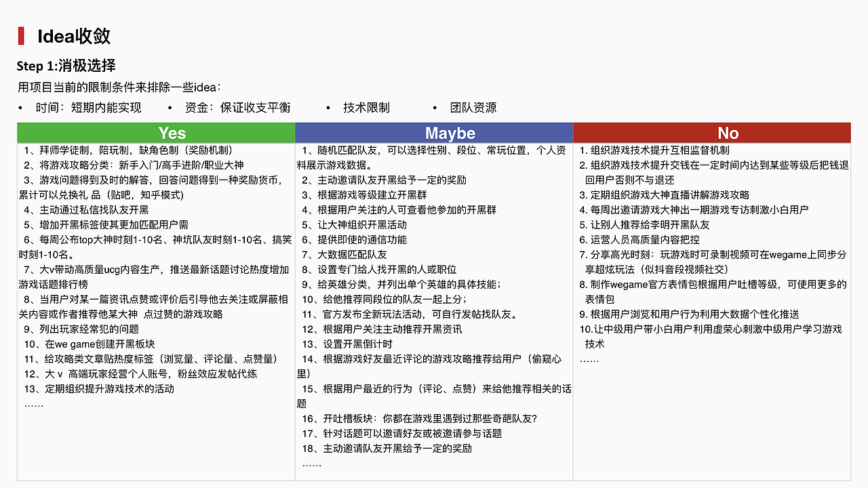Click Maybe item '15、根据用户最近的行为'
This screenshot has width=868, height=488.
click(434, 396)
